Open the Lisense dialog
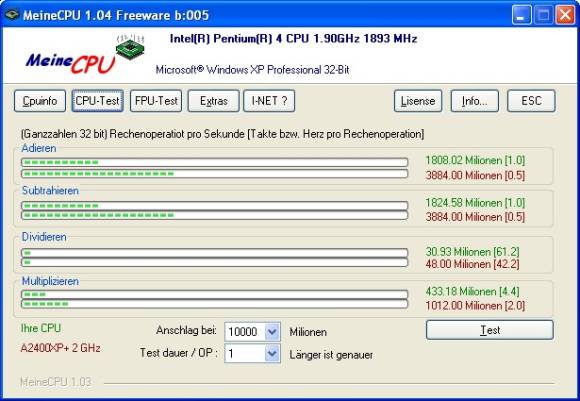Image resolution: width=580 pixels, height=401 pixels. tap(418, 101)
